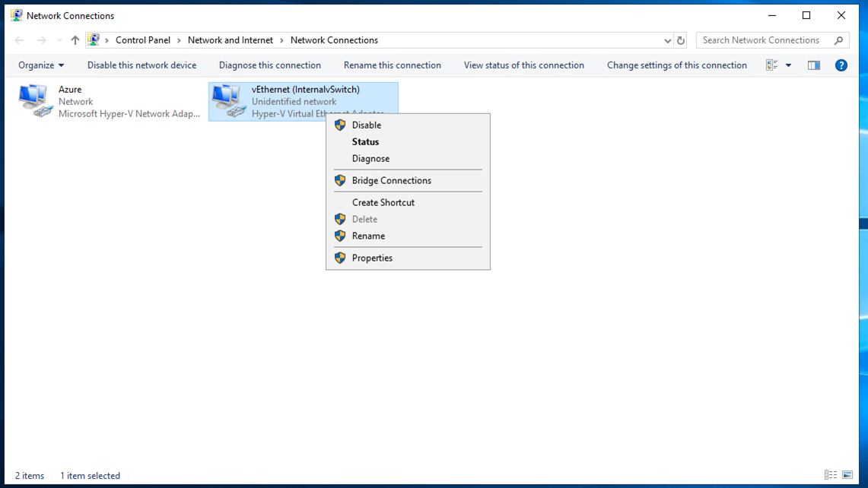Click the Preview pane toggle icon
This screenshot has width=868, height=488.
(813, 65)
